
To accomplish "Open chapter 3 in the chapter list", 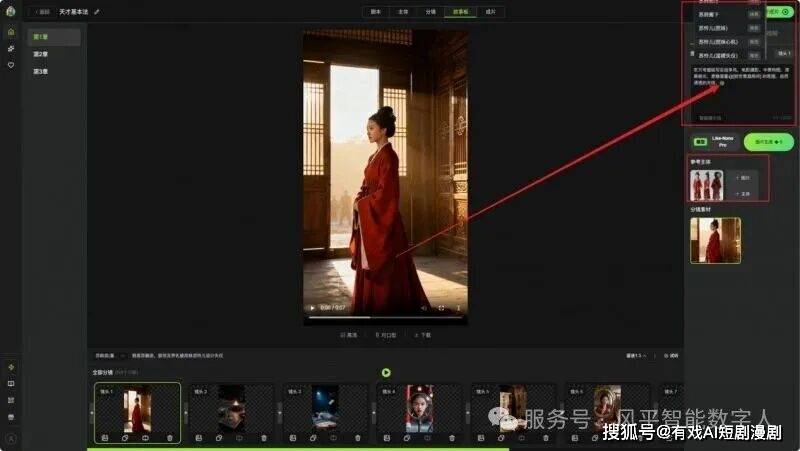I will click(41, 71).
